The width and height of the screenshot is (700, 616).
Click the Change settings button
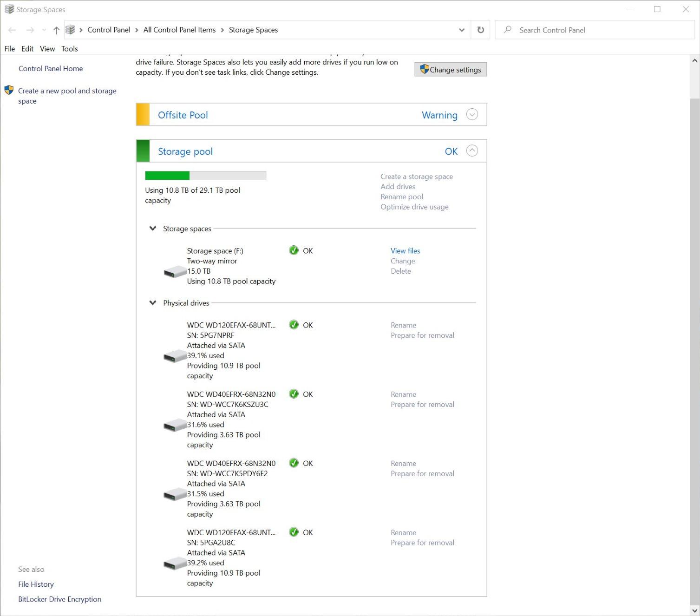coord(451,69)
